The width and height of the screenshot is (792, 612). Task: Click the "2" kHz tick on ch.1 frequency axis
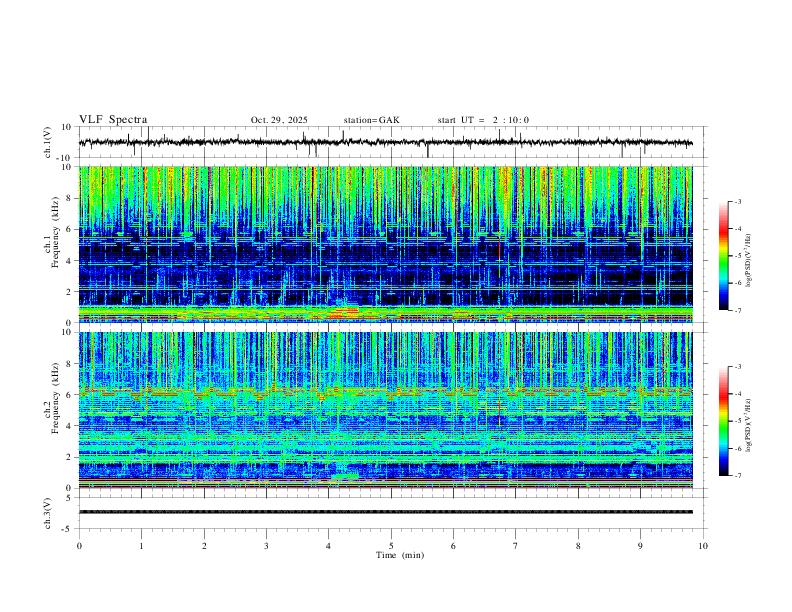(70, 291)
